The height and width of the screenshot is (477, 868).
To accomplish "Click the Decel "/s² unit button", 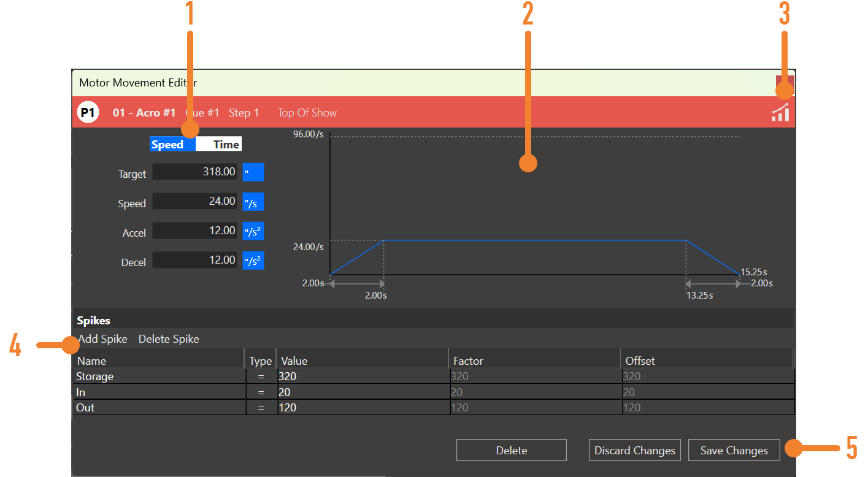I will click(253, 261).
